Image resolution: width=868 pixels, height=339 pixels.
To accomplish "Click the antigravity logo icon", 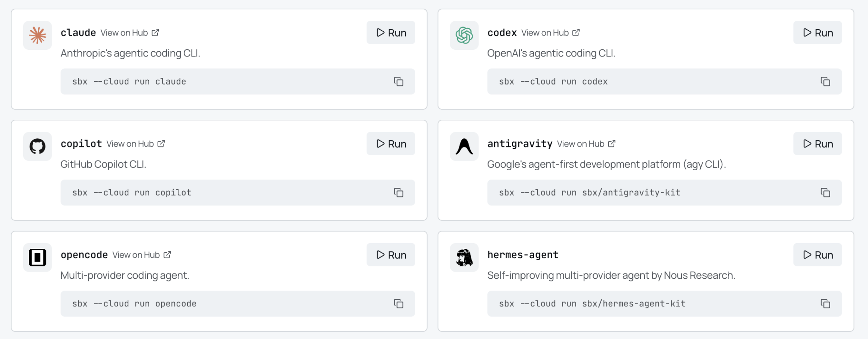I will coord(464,146).
